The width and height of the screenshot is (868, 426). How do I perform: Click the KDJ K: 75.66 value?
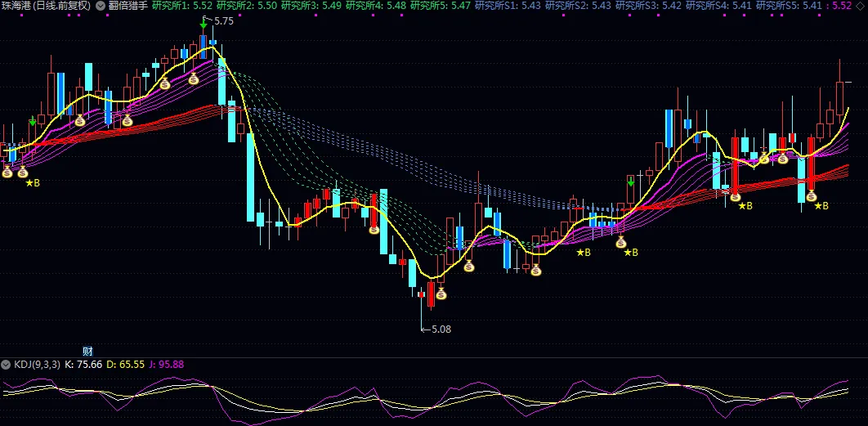click(83, 365)
